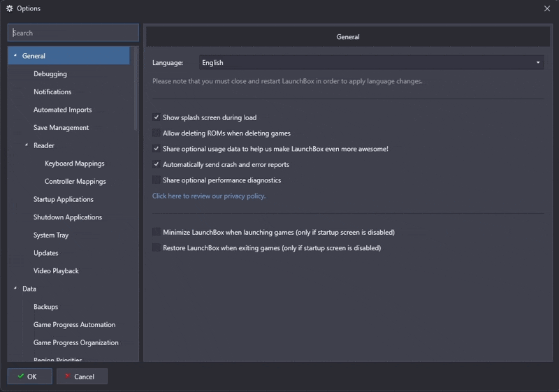Screen dimensions: 559x392
Task: Select the Reader tree item
Action: coord(44,145)
